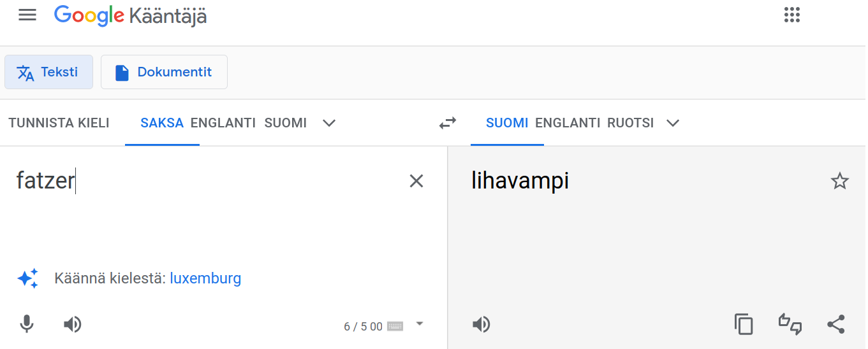This screenshot has width=868, height=349.
Task: Copy the translation to clipboard
Action: [x=744, y=325]
